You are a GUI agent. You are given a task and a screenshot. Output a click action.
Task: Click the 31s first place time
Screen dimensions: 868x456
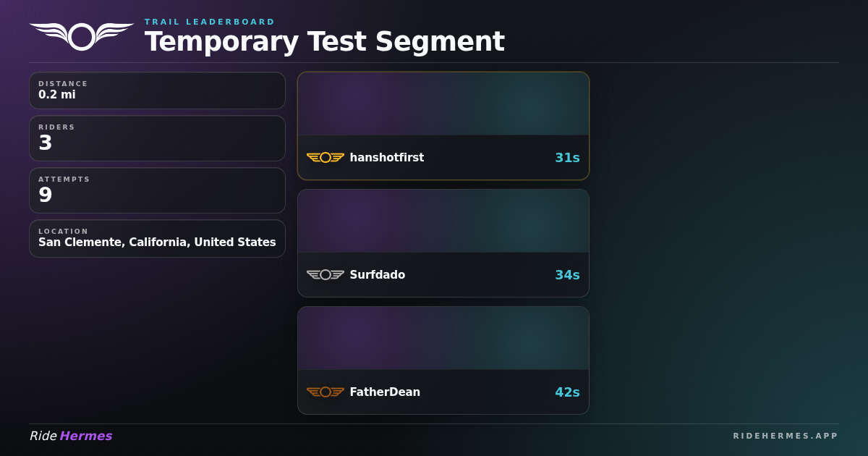[567, 158]
